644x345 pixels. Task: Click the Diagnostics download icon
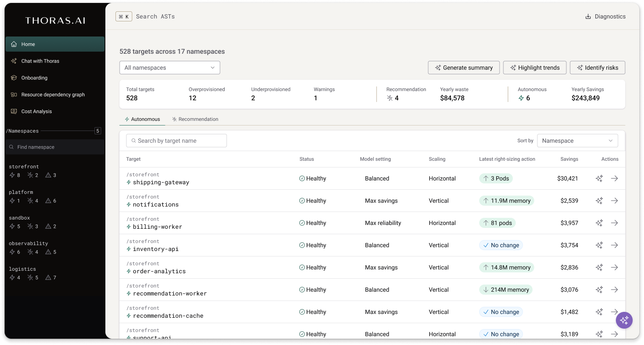tap(588, 17)
